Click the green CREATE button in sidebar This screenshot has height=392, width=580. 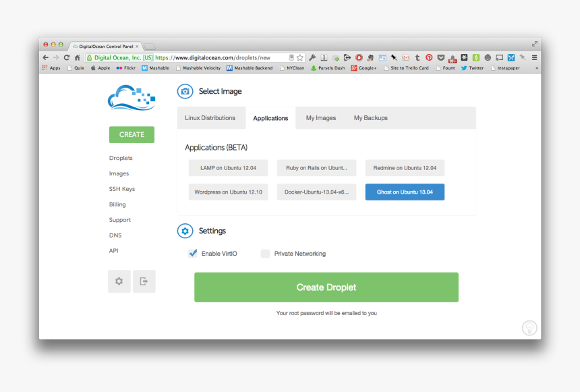[132, 135]
